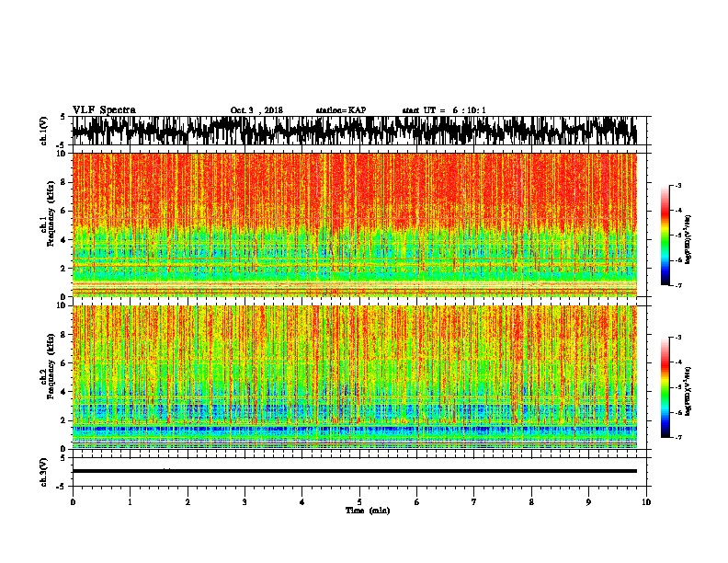Click the "-3" tick on ch.1 color bar
The height and width of the screenshot is (563, 728).
coord(677,186)
